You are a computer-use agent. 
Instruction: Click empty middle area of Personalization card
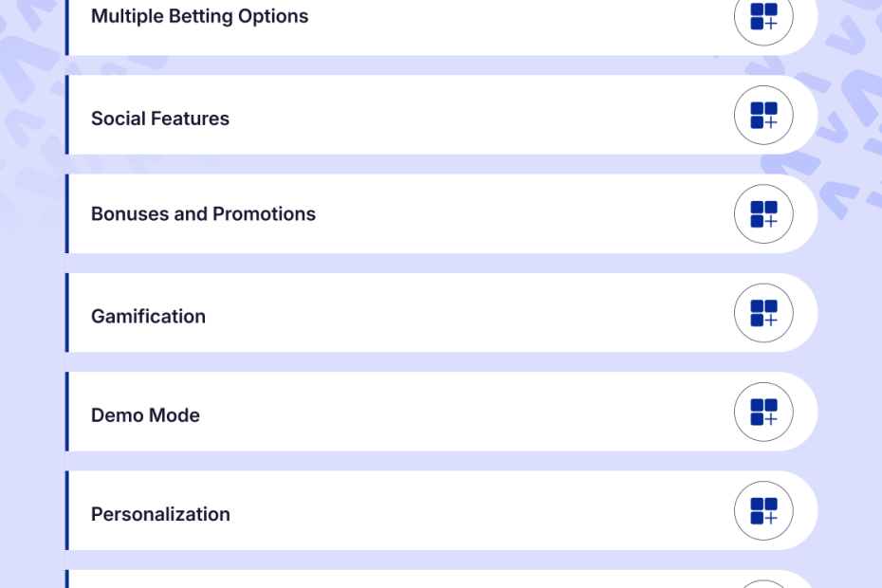click(x=455, y=510)
